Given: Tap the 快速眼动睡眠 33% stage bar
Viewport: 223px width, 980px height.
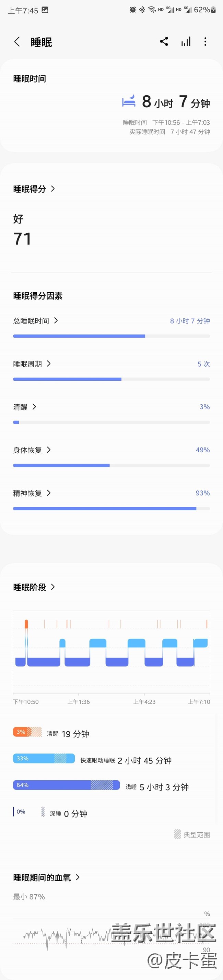Looking at the screenshot, I should (44, 758).
